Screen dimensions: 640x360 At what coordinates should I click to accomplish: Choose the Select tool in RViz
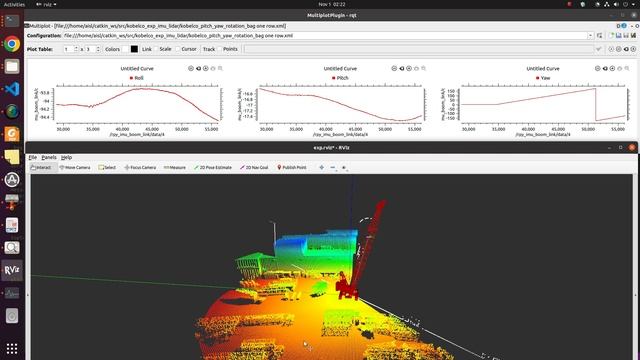click(x=107, y=167)
